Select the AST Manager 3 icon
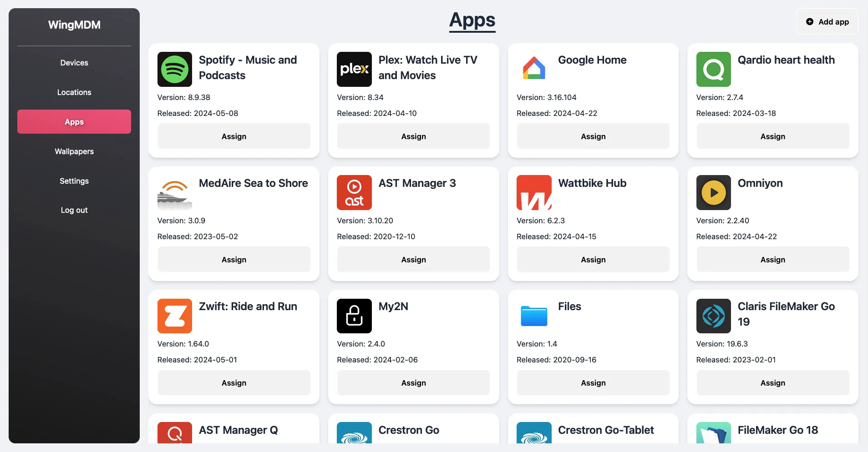Image resolution: width=868 pixels, height=452 pixels. (354, 192)
